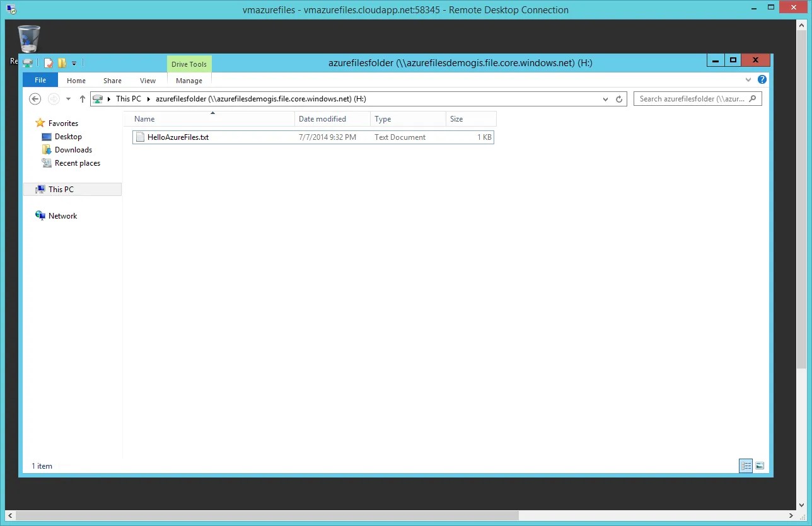Click the Remote Desktop horizontal scrollbar thumb
812x526 pixels.
(x=267, y=515)
